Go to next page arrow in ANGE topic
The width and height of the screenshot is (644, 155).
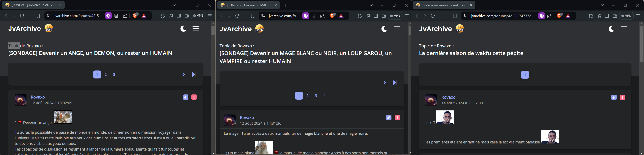pos(184,74)
